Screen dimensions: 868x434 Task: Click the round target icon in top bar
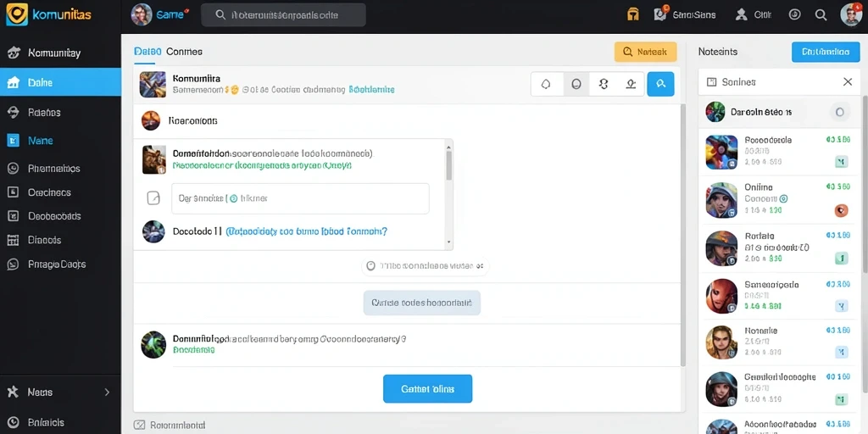(794, 15)
